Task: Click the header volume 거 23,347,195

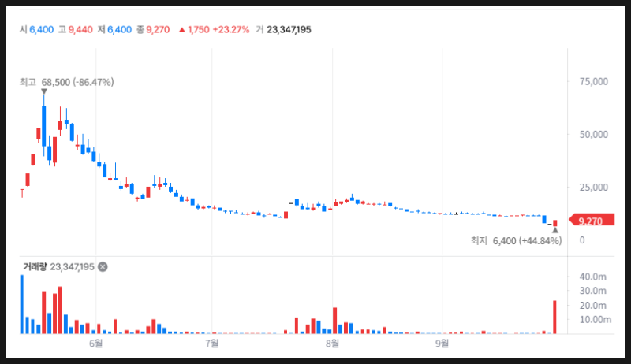Action: coord(283,30)
